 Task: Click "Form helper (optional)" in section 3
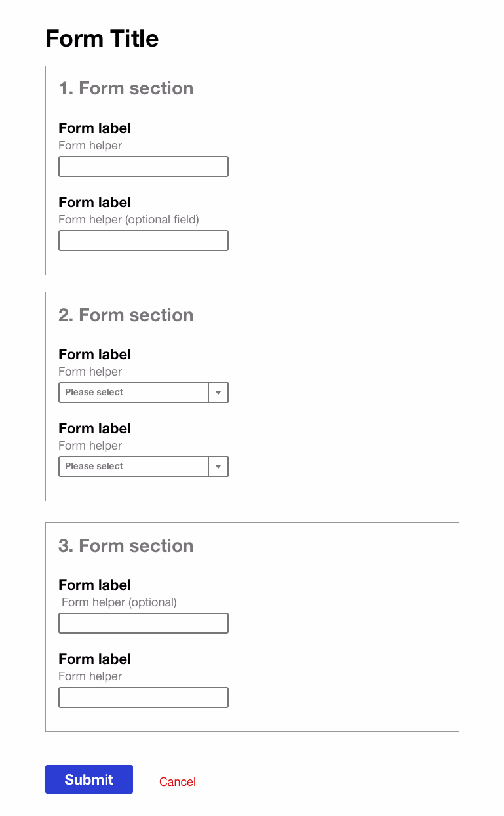tap(119, 602)
